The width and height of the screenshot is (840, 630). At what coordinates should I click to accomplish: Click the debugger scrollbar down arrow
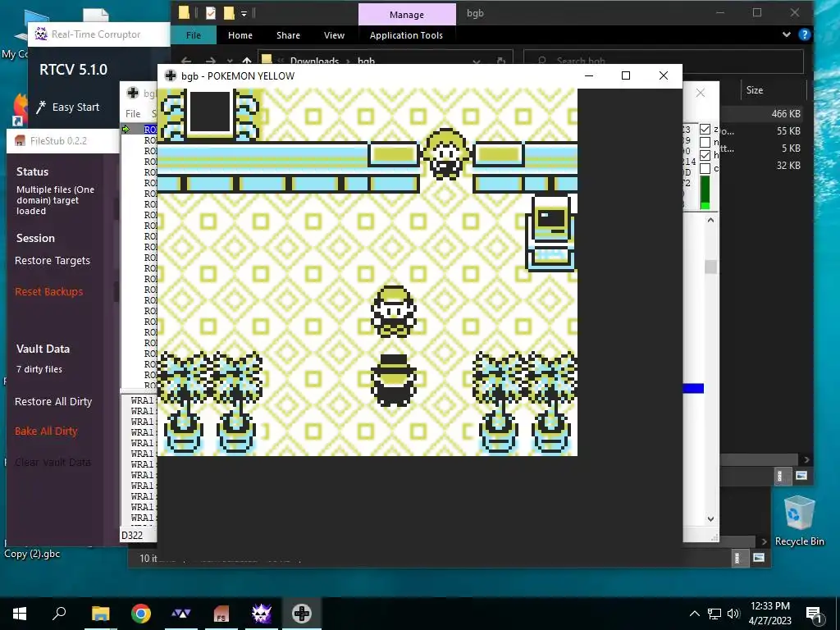tap(710, 518)
